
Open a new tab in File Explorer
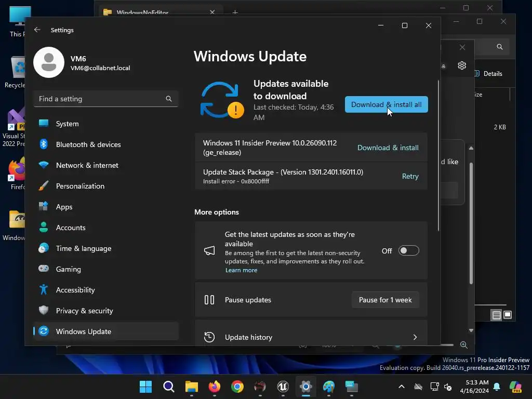click(235, 12)
